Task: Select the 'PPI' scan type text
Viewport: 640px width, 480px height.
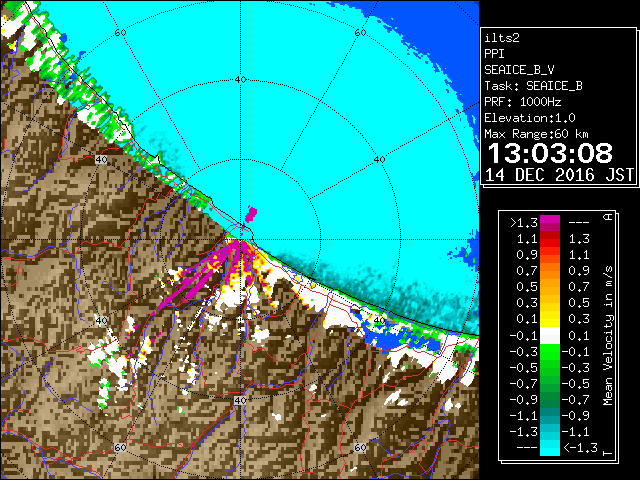Action: click(x=494, y=54)
